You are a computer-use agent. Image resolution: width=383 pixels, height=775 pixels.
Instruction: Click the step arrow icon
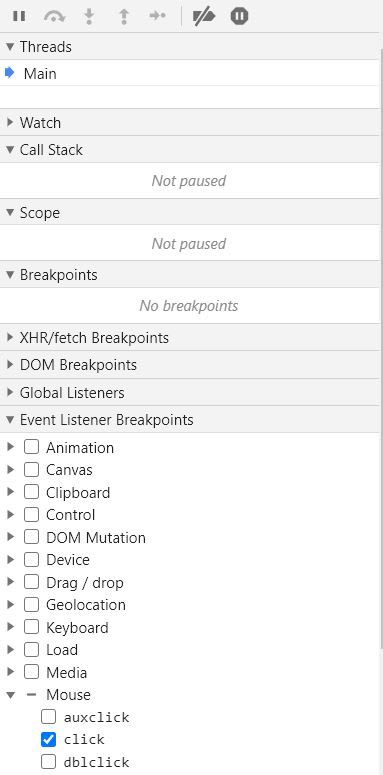coord(158,16)
